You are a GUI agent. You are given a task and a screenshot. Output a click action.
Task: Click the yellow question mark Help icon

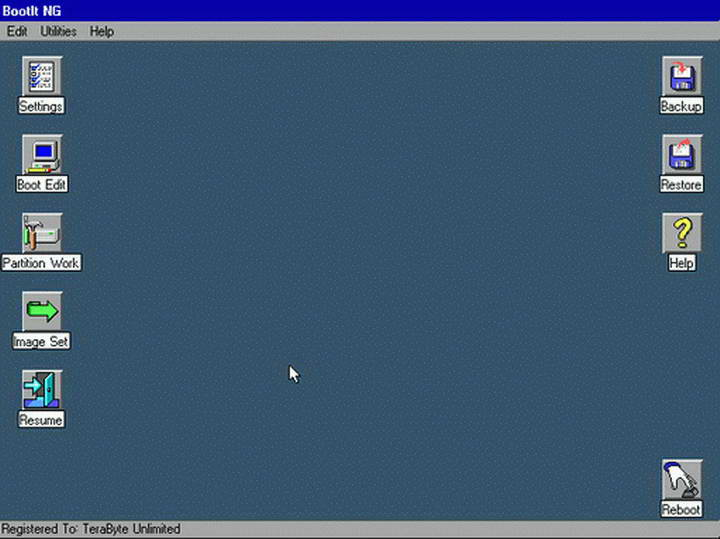[x=682, y=233]
